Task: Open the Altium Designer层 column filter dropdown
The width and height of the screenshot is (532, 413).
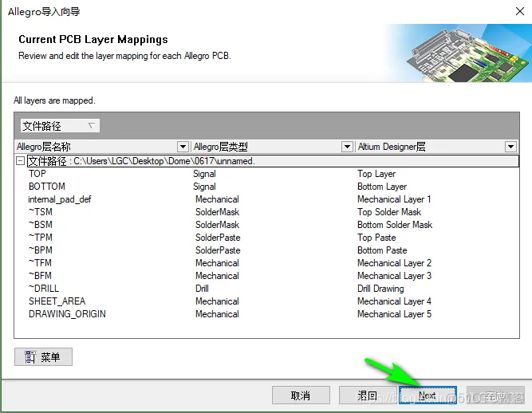Action: click(x=510, y=147)
